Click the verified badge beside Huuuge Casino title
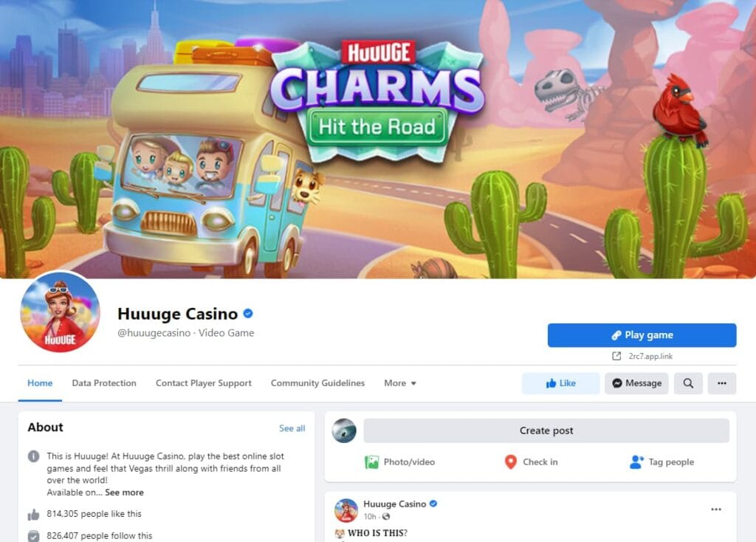756x542 pixels. point(248,313)
